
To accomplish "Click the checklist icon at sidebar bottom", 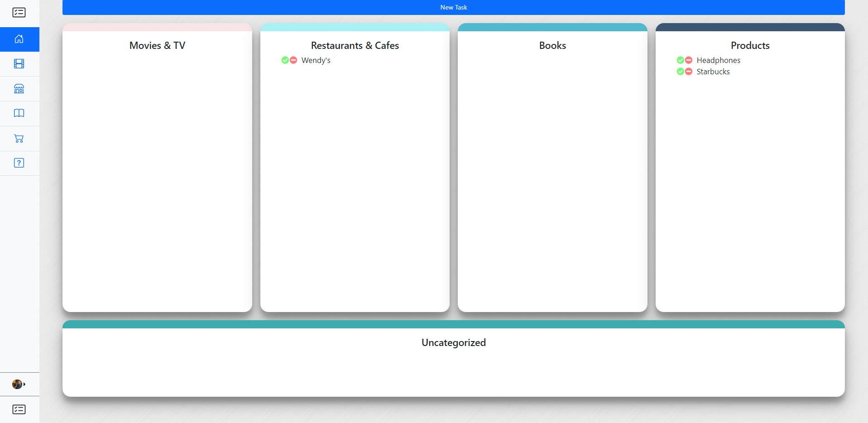I will click(19, 409).
